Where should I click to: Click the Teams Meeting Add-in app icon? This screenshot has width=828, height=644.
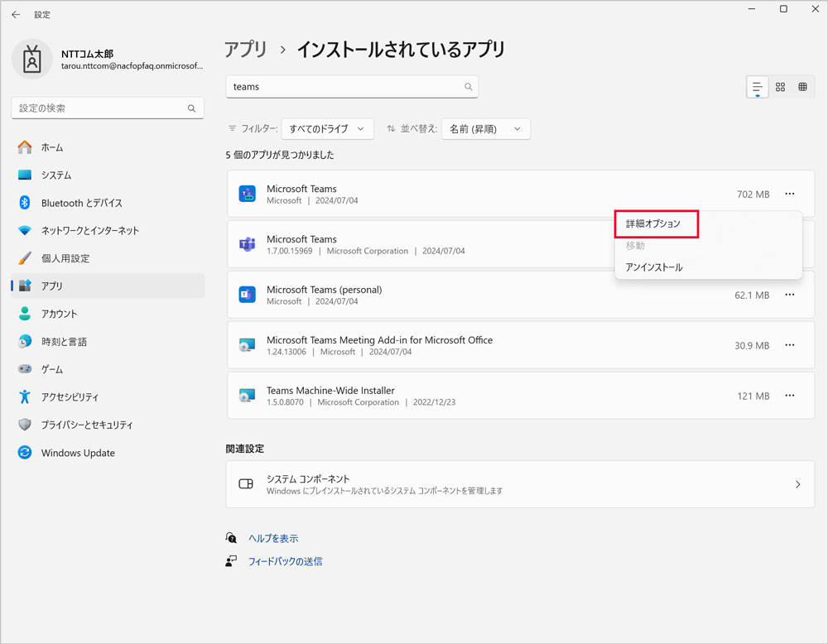click(x=247, y=345)
